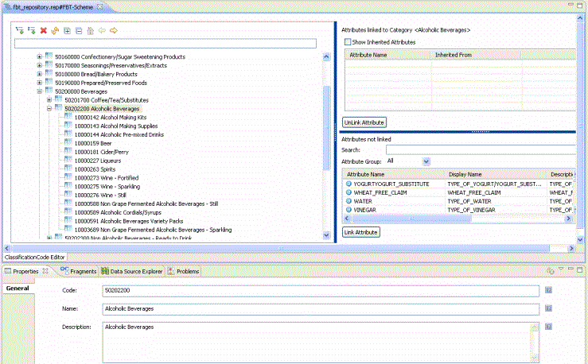Expand 50160000 Confectionery/Sugar Sweetening Products
The width and height of the screenshot is (588, 364).
[x=40, y=57]
